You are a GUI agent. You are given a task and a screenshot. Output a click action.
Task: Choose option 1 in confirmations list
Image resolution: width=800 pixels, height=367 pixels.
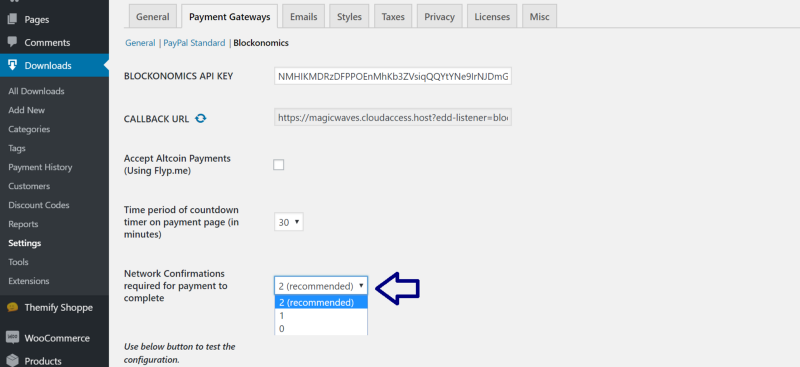(x=321, y=315)
